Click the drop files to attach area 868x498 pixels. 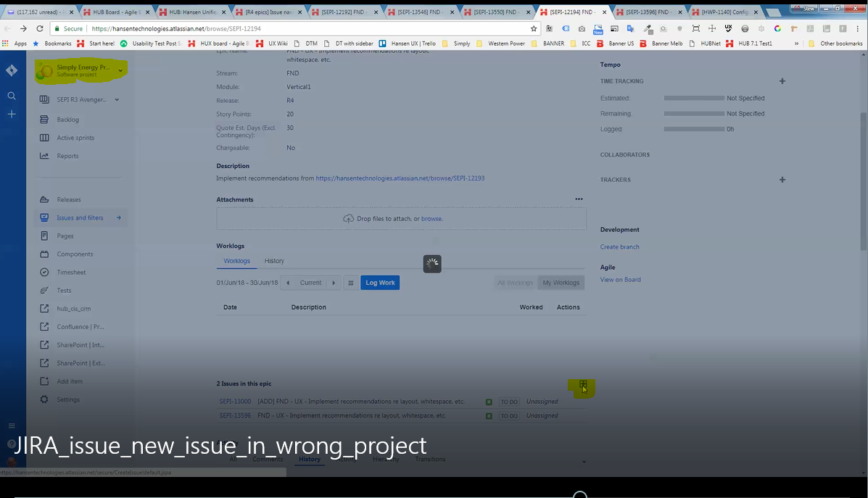tap(401, 219)
